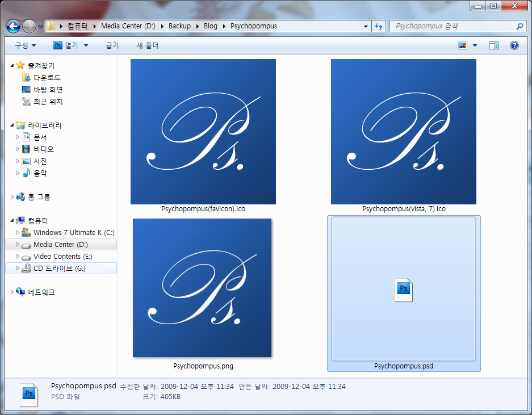
Task: Open 다운로드 folder in favorites
Action: point(47,77)
